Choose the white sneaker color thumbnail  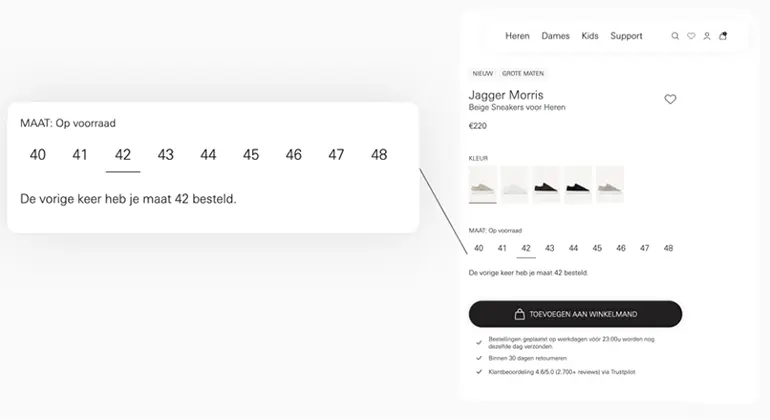click(x=514, y=185)
